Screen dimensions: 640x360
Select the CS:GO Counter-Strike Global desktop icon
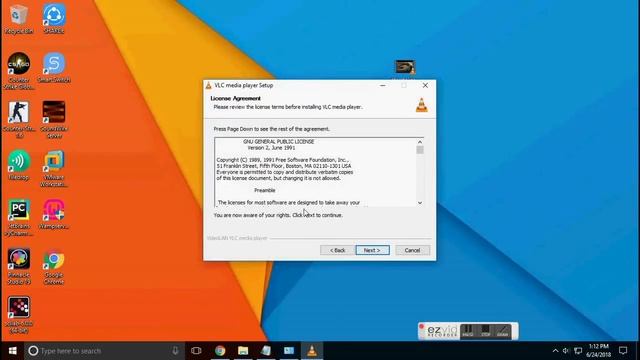coord(18,71)
